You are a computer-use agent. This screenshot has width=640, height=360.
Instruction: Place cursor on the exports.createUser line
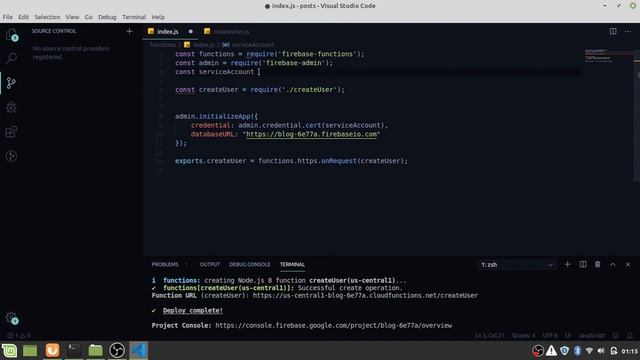point(291,161)
